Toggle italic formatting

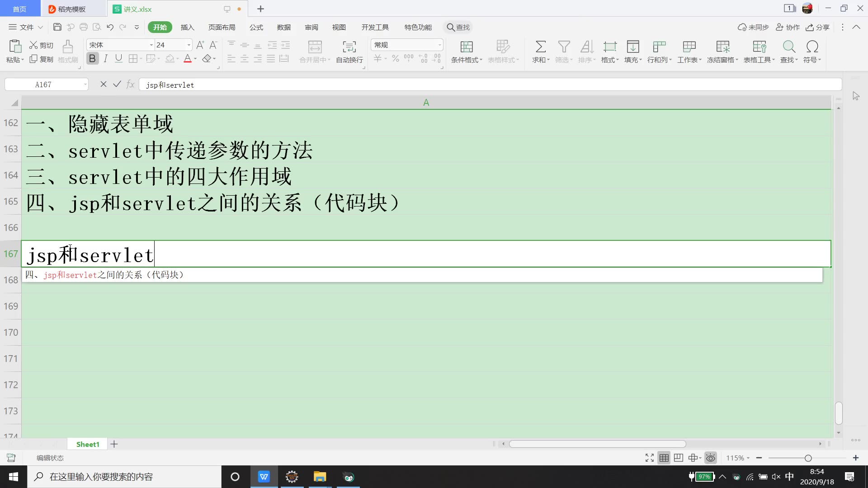(x=105, y=58)
